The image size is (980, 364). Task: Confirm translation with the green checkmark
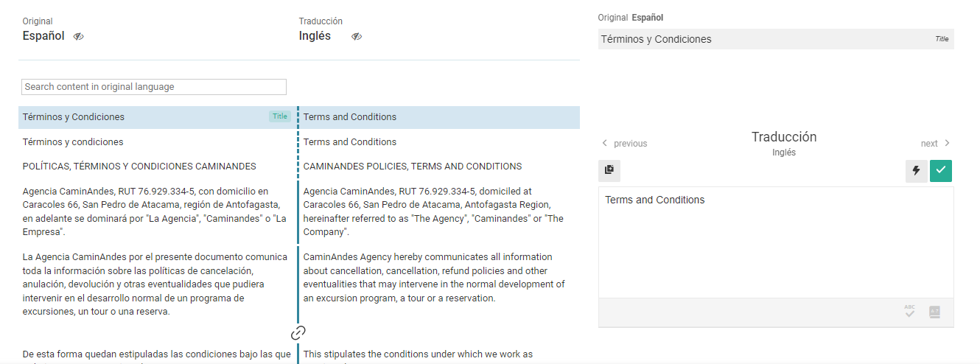(941, 171)
